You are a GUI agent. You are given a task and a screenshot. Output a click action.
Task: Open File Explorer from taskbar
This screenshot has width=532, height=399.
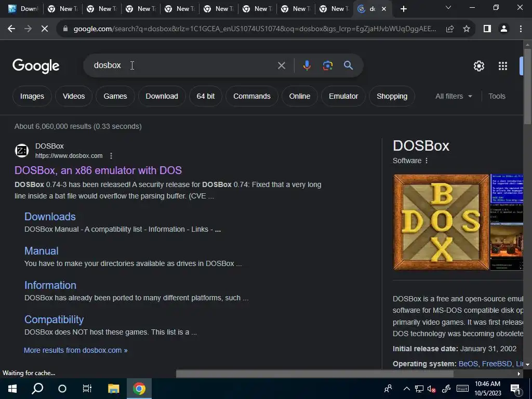(114, 389)
